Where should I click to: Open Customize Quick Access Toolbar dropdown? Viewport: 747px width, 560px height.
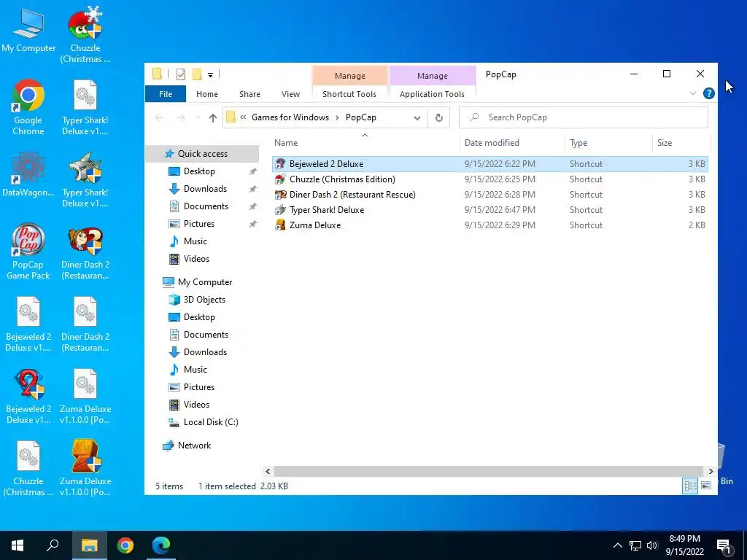pyautogui.click(x=210, y=75)
